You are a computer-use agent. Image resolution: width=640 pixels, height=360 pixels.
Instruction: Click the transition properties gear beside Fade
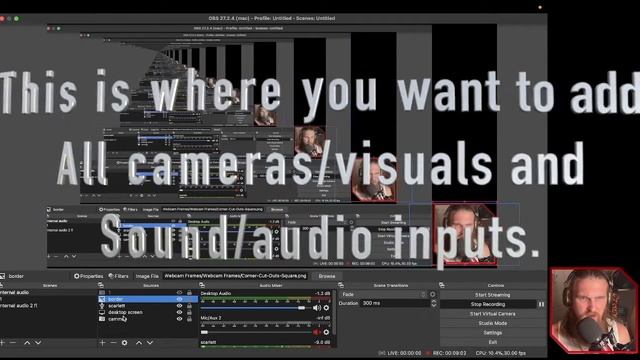click(433, 294)
